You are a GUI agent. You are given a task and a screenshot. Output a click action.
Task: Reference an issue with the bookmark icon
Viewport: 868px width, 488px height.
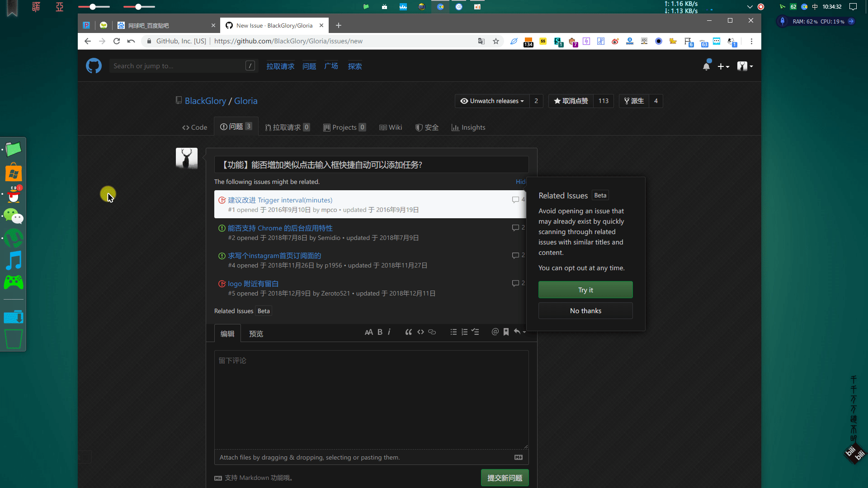(x=506, y=332)
